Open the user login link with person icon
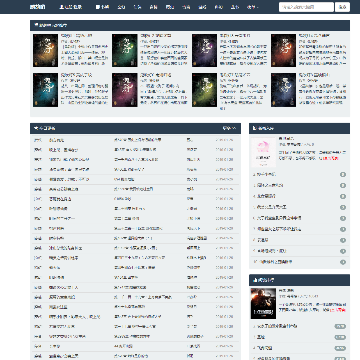The image size is (360, 360). [70, 7]
